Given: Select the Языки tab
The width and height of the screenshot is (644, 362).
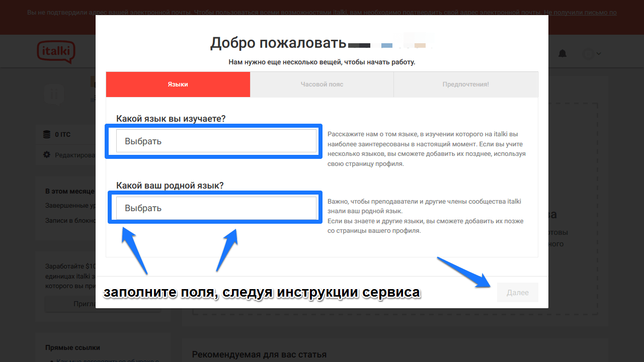Looking at the screenshot, I should [178, 84].
